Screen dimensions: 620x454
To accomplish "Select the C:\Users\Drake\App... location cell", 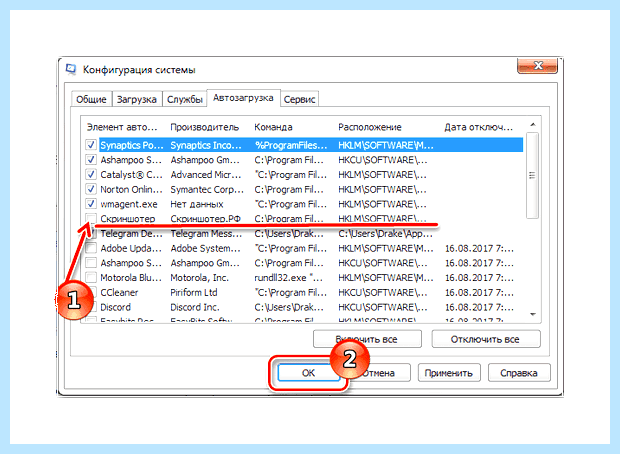I will (386, 234).
